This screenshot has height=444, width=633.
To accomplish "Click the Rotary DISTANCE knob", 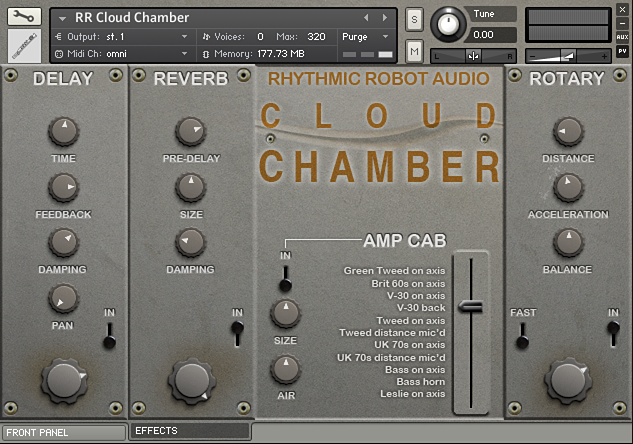I will coord(568,132).
